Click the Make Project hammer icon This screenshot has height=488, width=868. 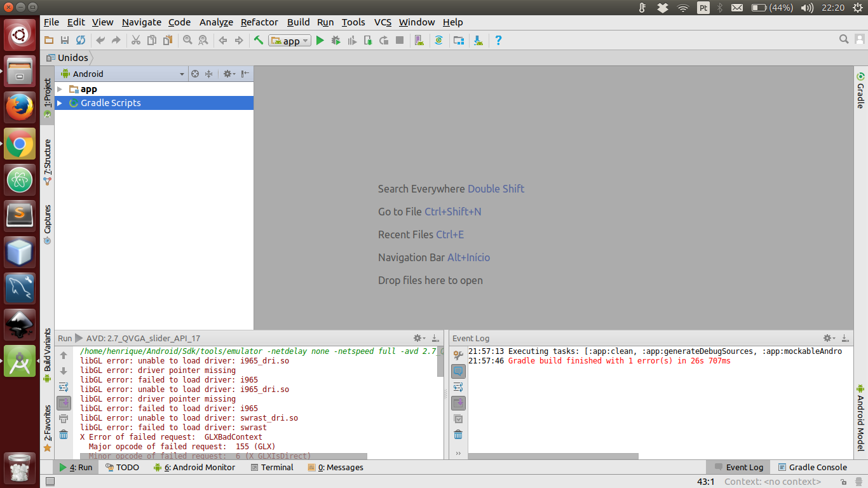point(259,40)
